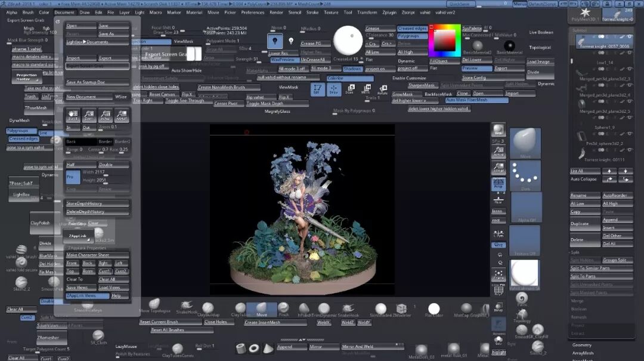This screenshot has width=644, height=361.
Task: Select the SnakeHook brush next to hPolish TrimDynamic
Action: tap(348, 309)
